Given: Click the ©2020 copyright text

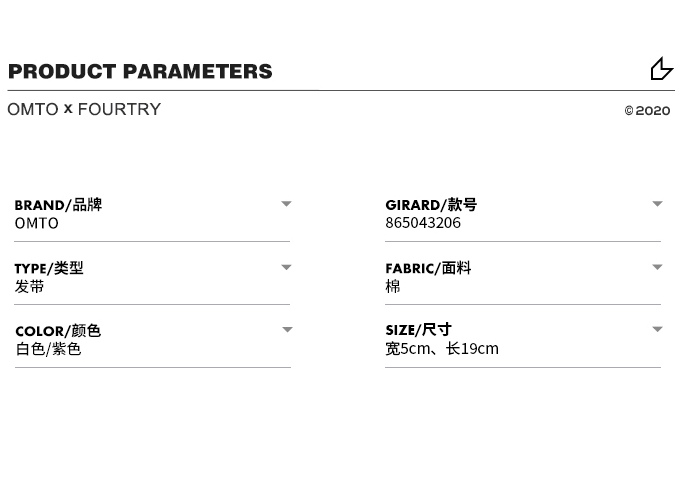Looking at the screenshot, I should 647,111.
